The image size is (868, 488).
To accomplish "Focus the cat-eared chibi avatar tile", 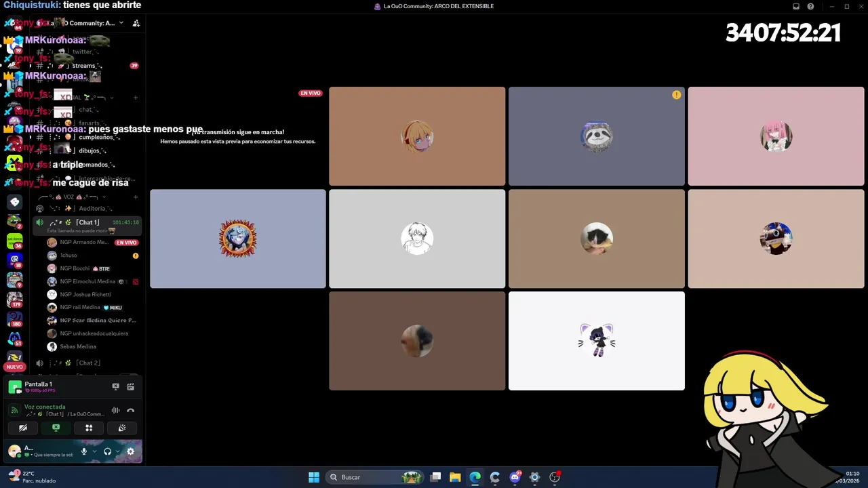I will tap(597, 341).
